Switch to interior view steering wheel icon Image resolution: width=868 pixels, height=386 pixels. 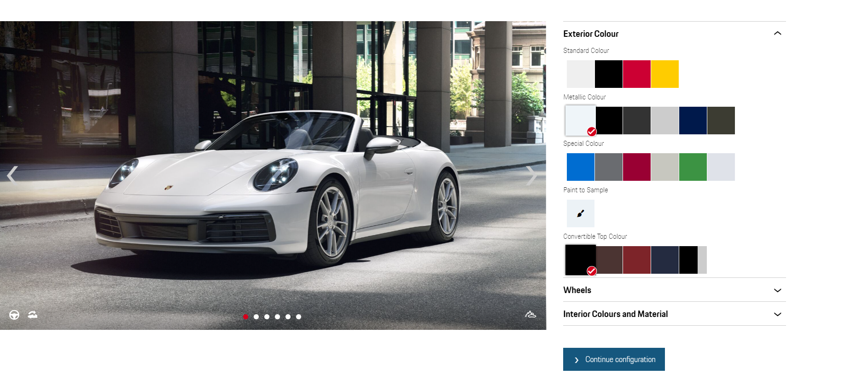[14, 315]
